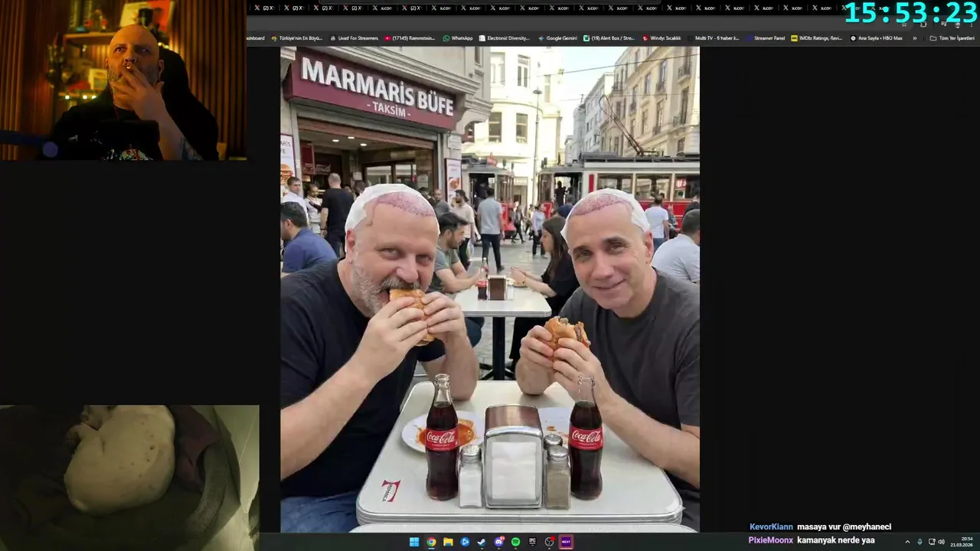Image resolution: width=980 pixels, height=551 pixels.
Task: Open File Explorer from the taskbar
Action: [x=448, y=542]
